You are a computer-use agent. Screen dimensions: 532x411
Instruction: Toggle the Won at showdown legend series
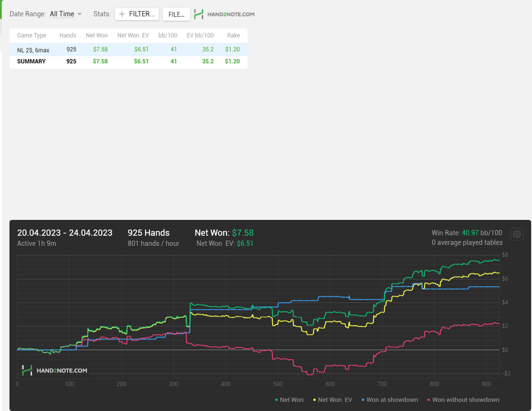389,400
